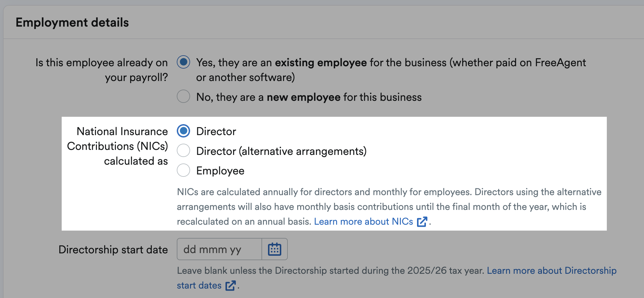Viewport: 644px width, 298px height.
Task: Click external-link icon after 'start dates'
Action: coord(230,286)
